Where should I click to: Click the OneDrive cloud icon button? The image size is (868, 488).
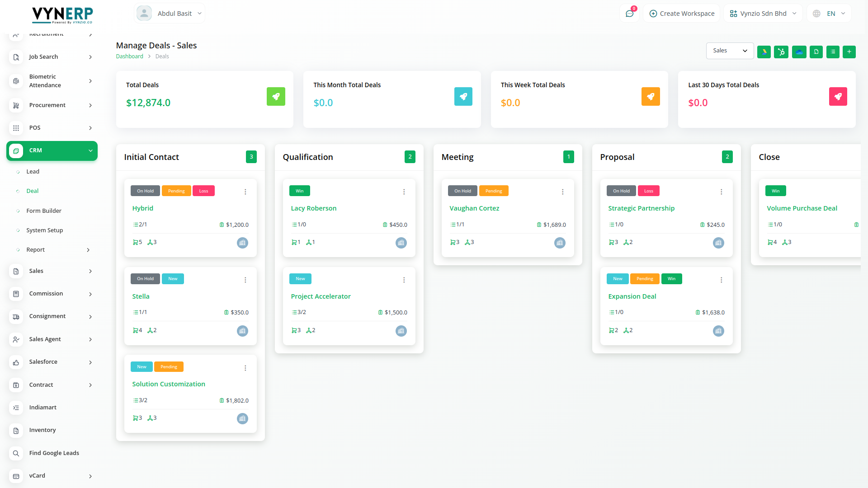click(x=799, y=52)
